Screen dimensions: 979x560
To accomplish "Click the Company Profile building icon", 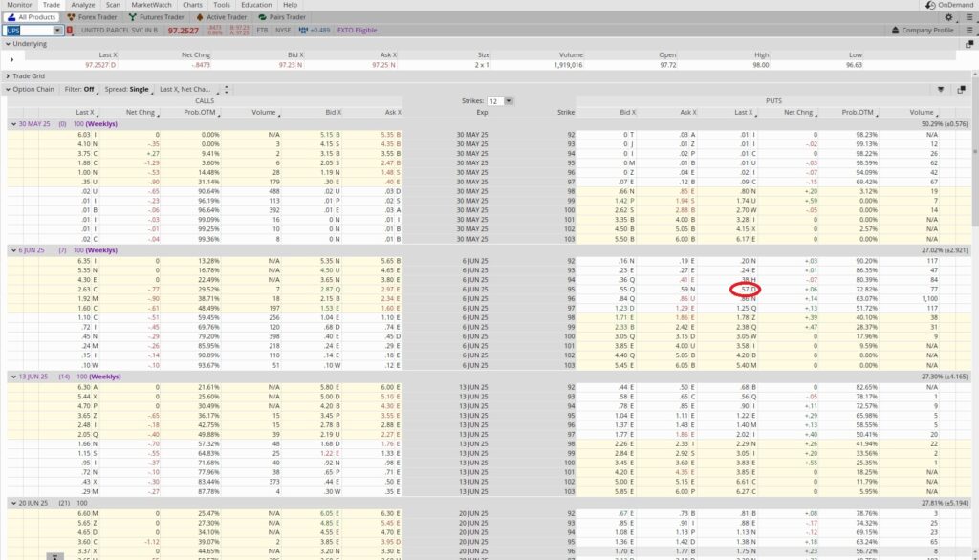I will 895,30.
